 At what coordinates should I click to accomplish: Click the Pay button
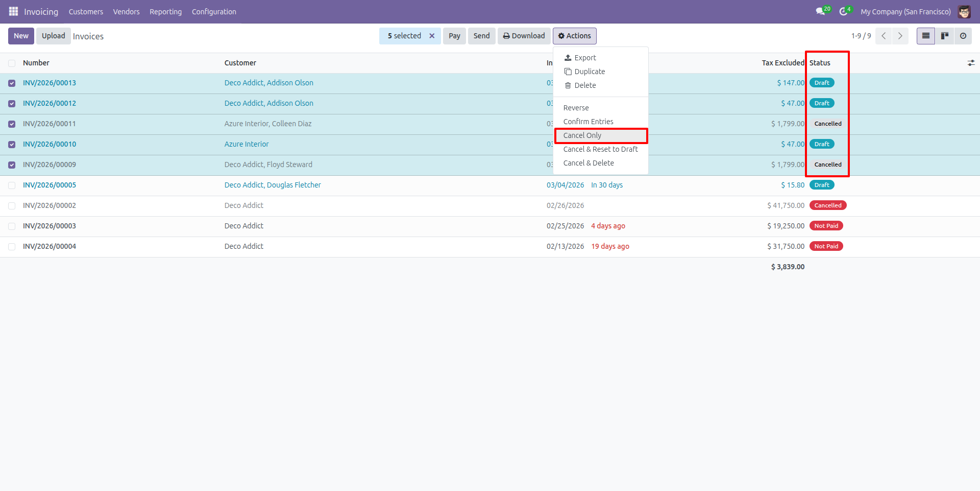[x=454, y=36]
